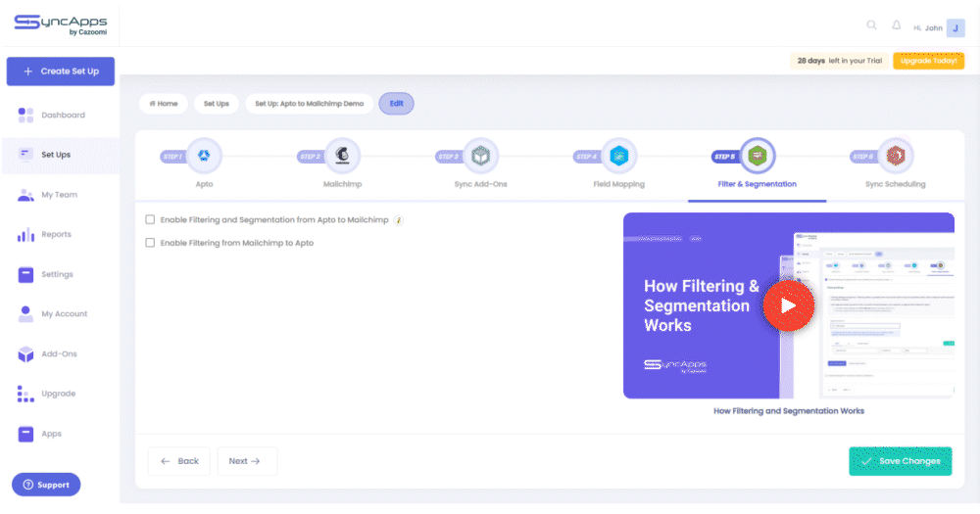The width and height of the screenshot is (980, 514).
Task: Click the Hi, John greeting text
Action: coord(927,28)
